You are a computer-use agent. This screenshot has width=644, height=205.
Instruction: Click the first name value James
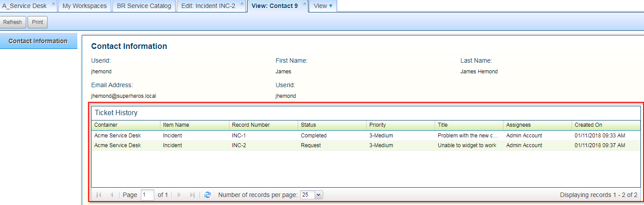coord(284,71)
